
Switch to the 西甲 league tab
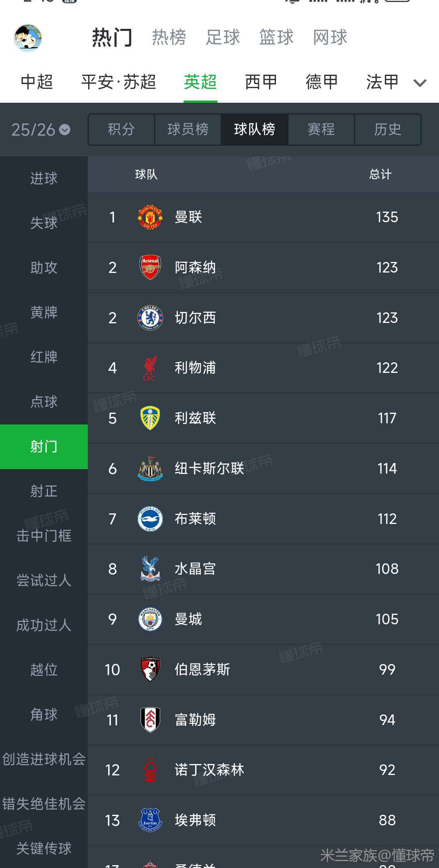point(261,82)
